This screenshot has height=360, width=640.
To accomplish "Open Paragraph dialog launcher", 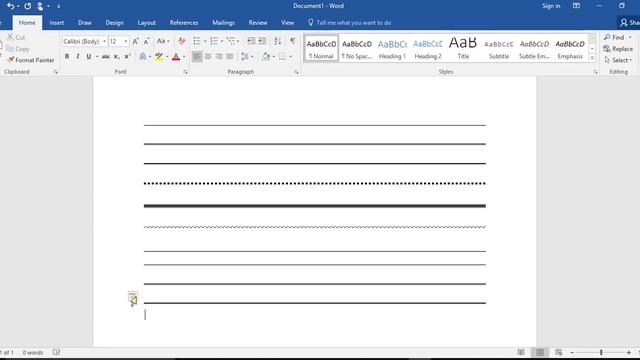I will [296, 72].
